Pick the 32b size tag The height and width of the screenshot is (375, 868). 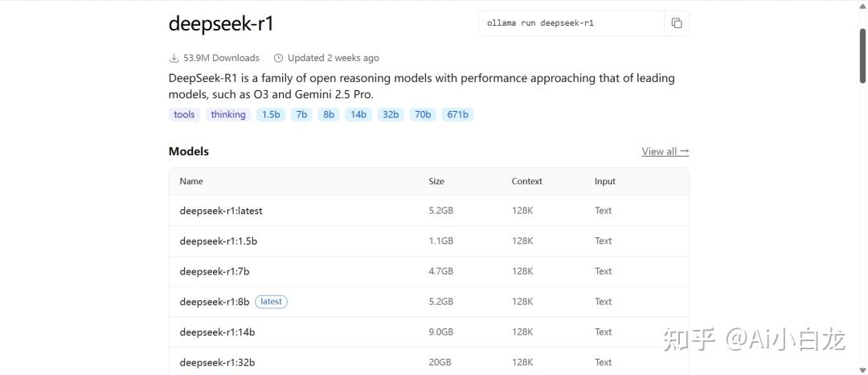pyautogui.click(x=391, y=114)
